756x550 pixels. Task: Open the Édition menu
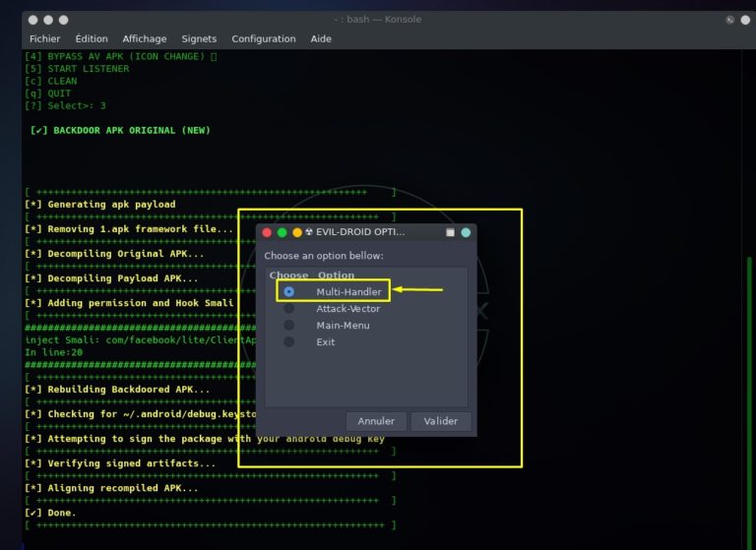[92, 39]
